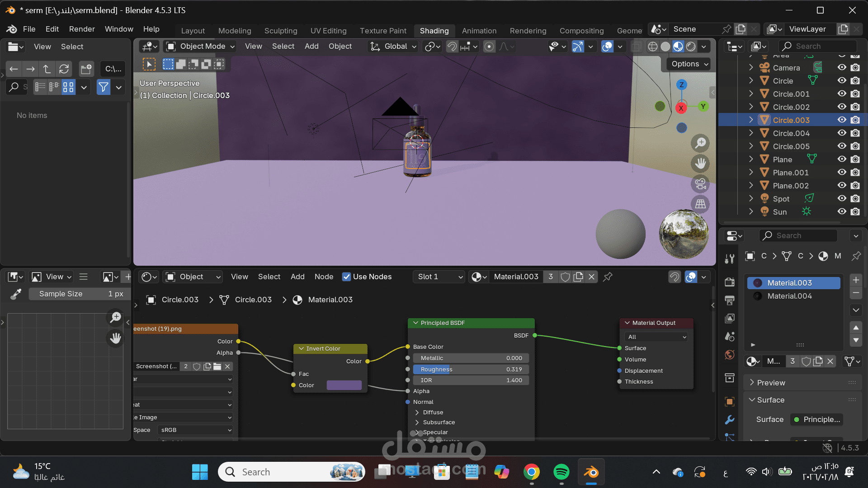Unlink Material.003 in node editor header

(x=591, y=277)
